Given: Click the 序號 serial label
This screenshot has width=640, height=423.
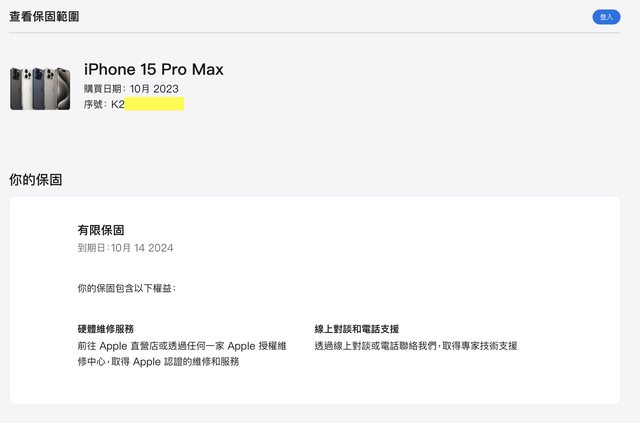Looking at the screenshot, I should pos(94,104).
